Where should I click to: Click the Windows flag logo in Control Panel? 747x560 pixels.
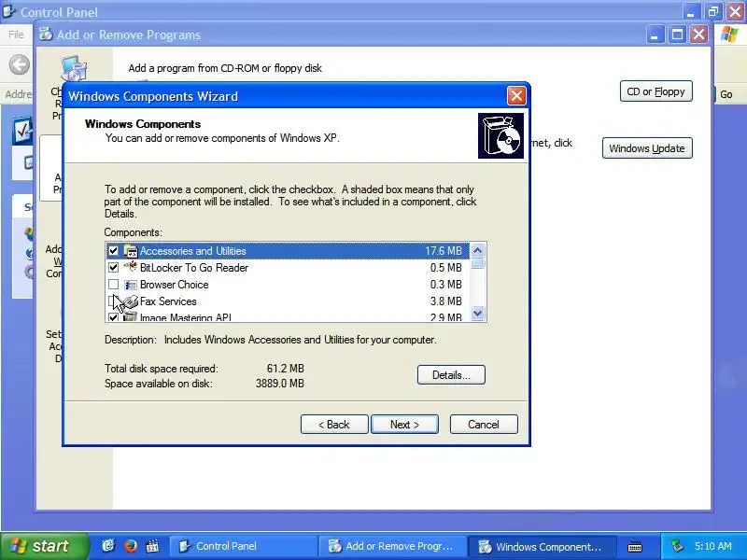point(729,35)
